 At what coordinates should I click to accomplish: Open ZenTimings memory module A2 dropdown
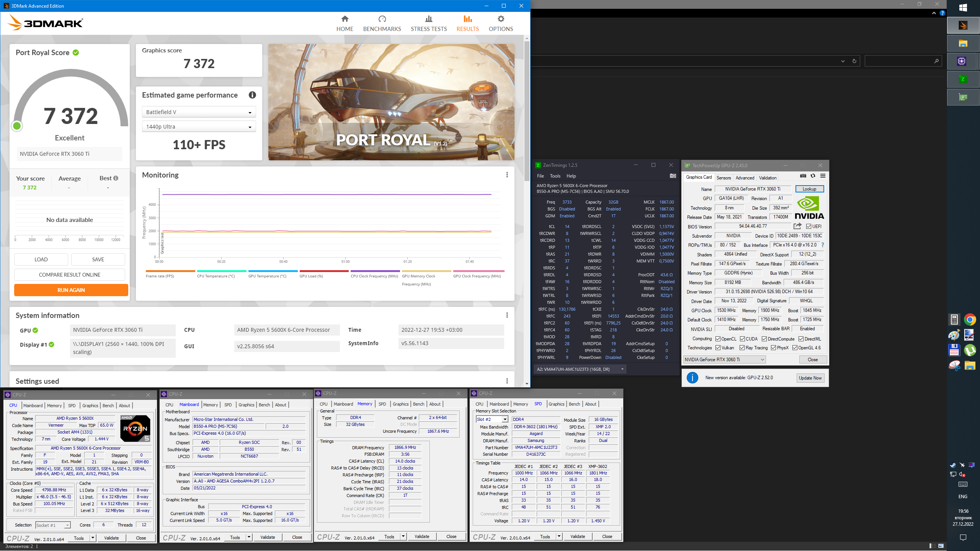(x=580, y=369)
